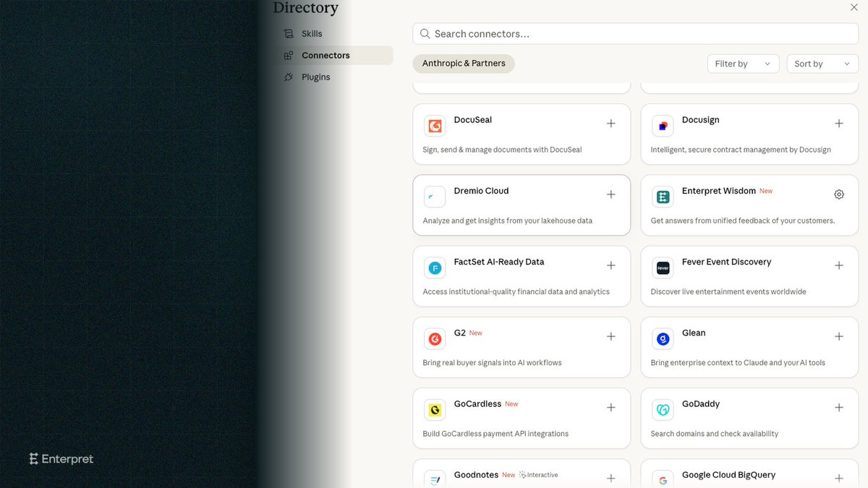868x488 pixels.
Task: Open Enterpret Wisdom settings gear
Action: (839, 194)
